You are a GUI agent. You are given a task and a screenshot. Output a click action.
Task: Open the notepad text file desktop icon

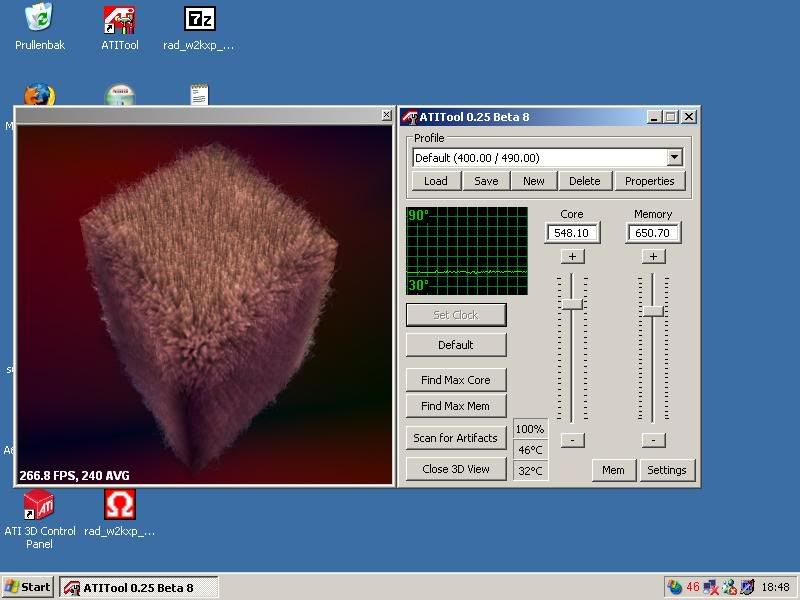(199, 95)
